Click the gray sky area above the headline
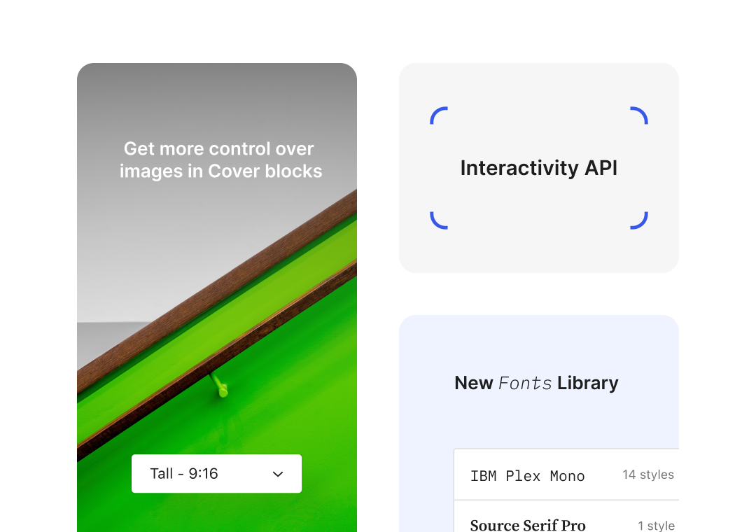 click(x=217, y=98)
